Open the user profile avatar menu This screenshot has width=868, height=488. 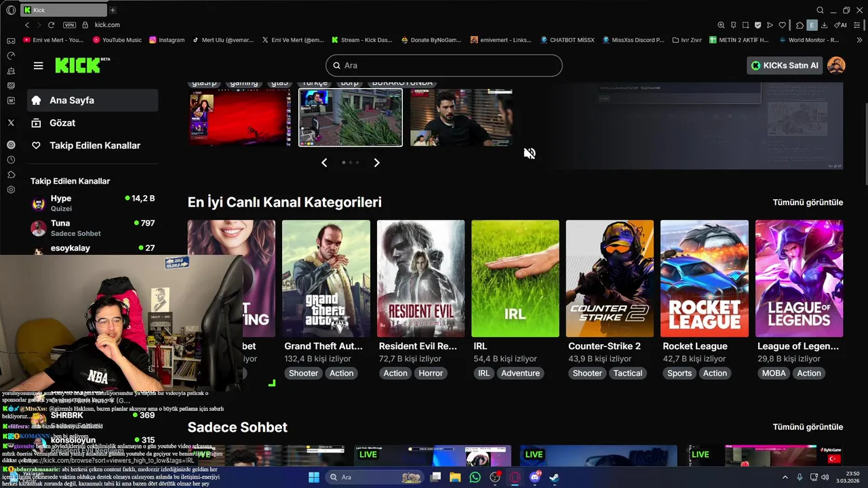click(x=836, y=66)
